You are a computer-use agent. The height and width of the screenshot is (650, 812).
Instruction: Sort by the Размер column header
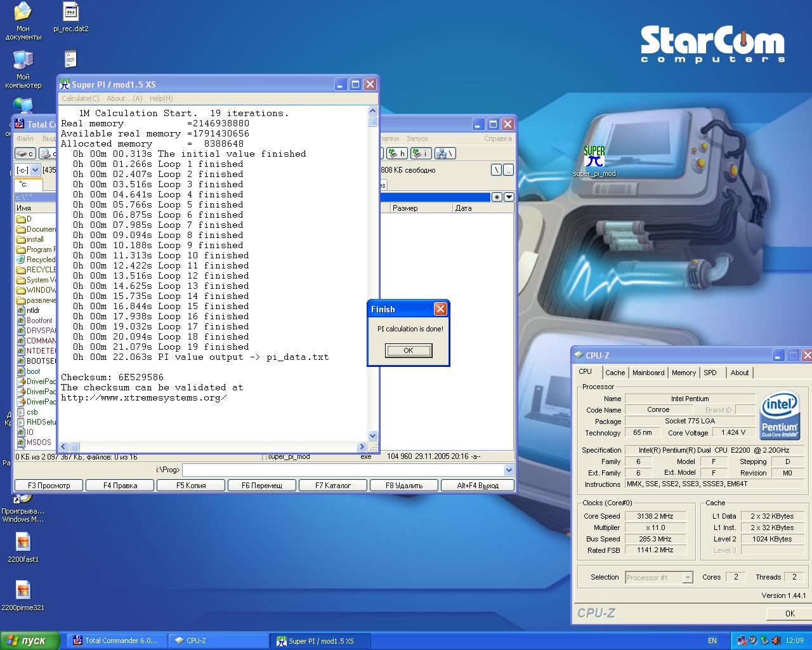tap(420, 208)
